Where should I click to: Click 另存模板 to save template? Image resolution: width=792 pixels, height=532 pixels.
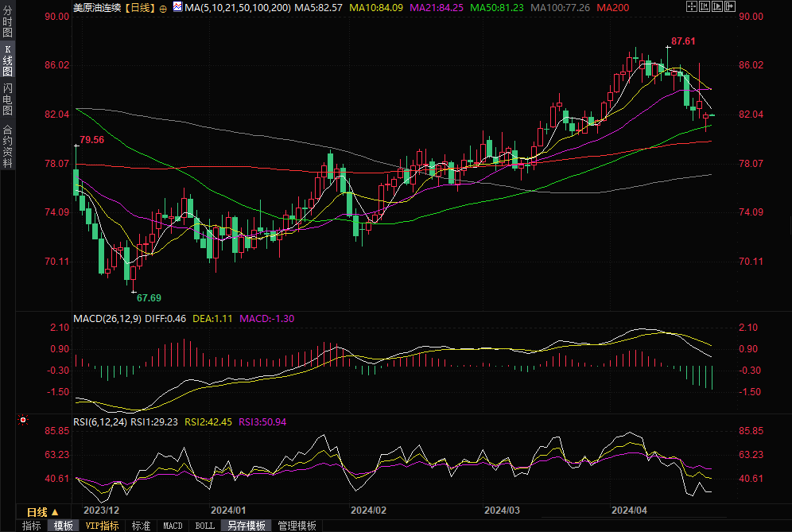(246, 526)
